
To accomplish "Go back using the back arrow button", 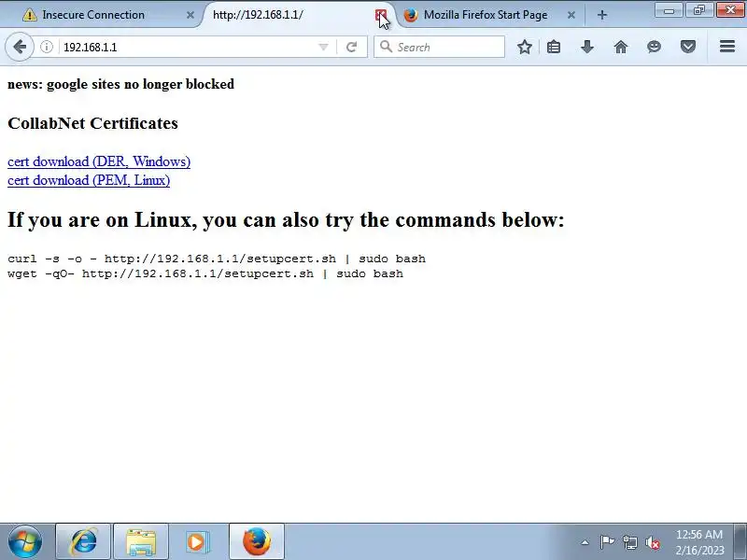I will 19,47.
